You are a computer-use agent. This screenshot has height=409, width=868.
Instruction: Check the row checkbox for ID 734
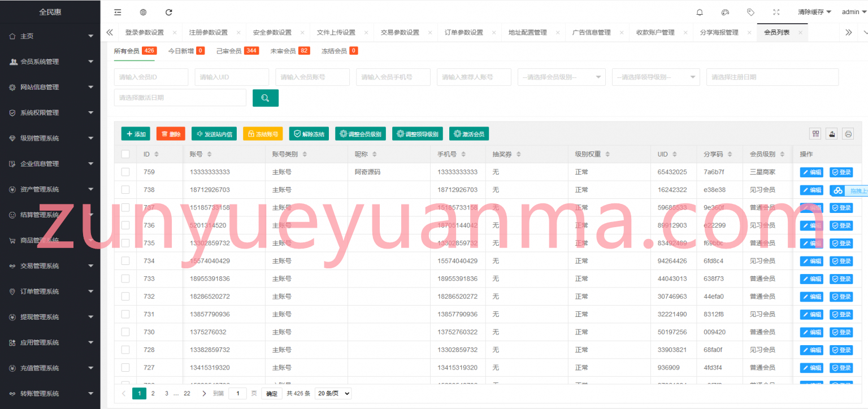click(125, 261)
